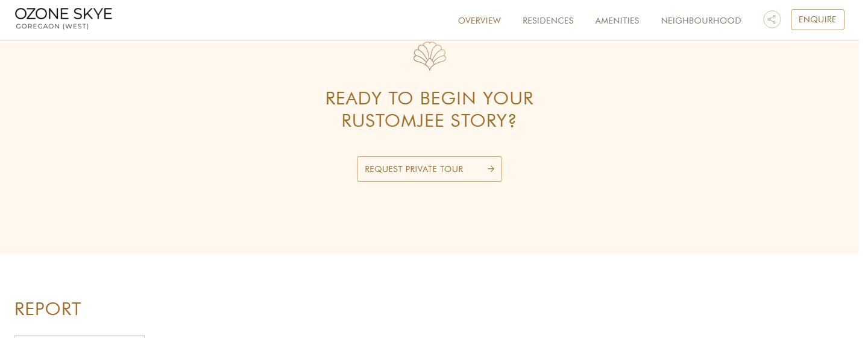The width and height of the screenshot is (868, 338).
Task: Click the Ready to Begin heading text
Action: pos(429,109)
